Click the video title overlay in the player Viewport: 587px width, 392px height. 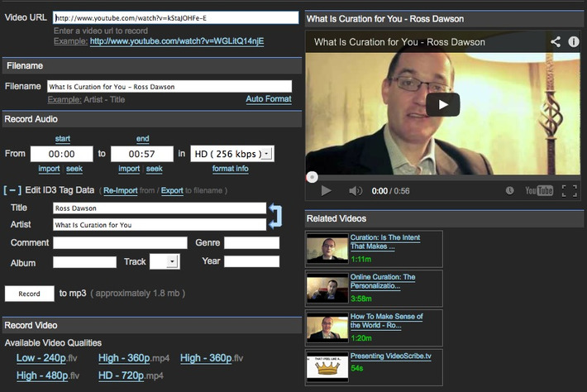pos(399,42)
